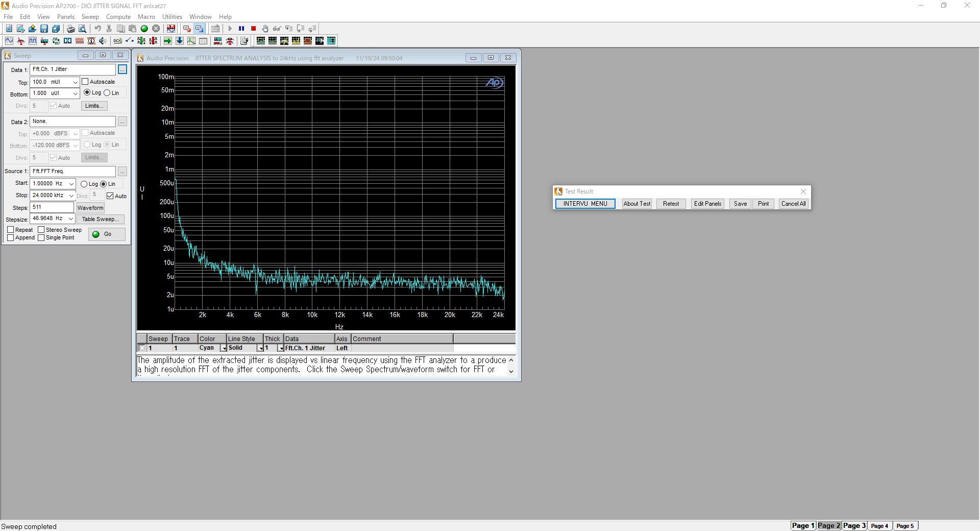Screen dimensions: 980x531
Task: Click the first graph page layout icon
Action: (x=261, y=41)
